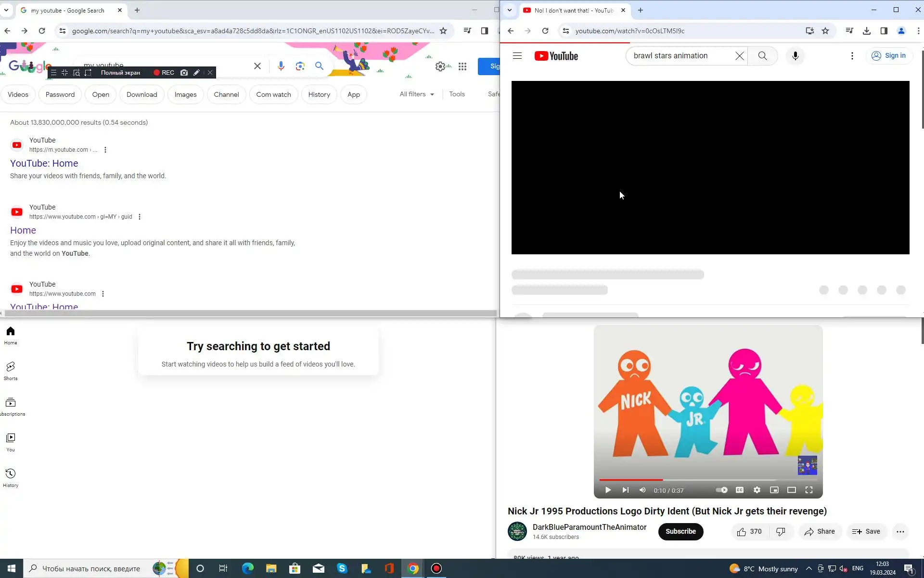Screen dimensions: 924x578
Task: Open History in the YouTube sidebar
Action: tap(11, 477)
